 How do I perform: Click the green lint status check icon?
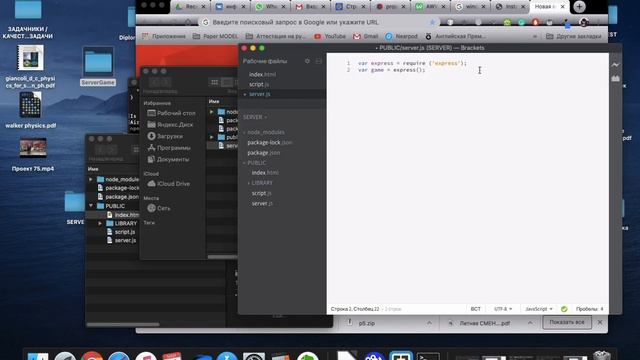[x=564, y=309]
